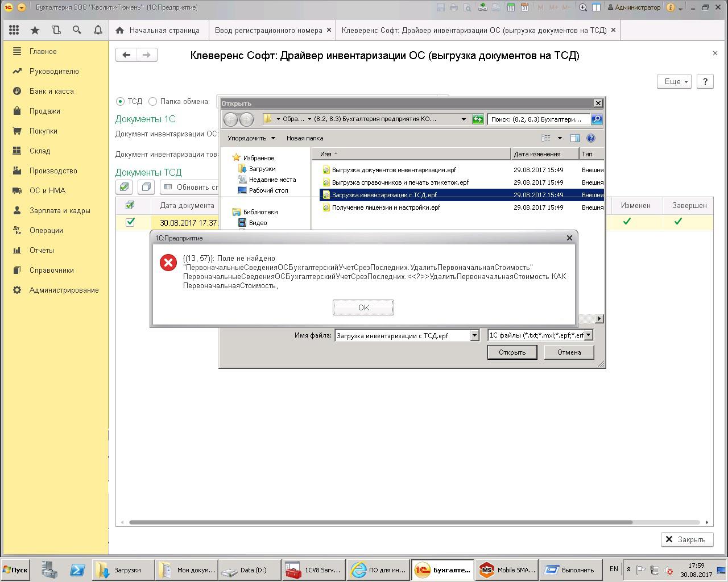Open the Главное section

click(43, 51)
